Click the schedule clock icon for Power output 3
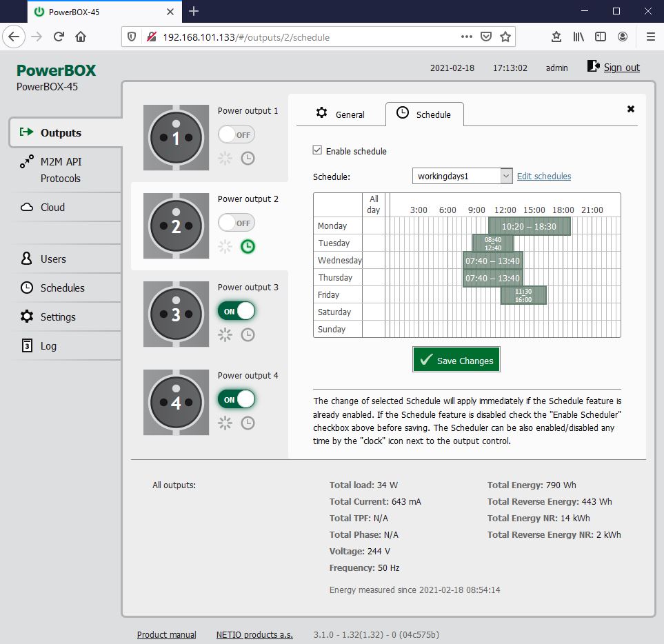The width and height of the screenshot is (664, 644). coord(248,335)
